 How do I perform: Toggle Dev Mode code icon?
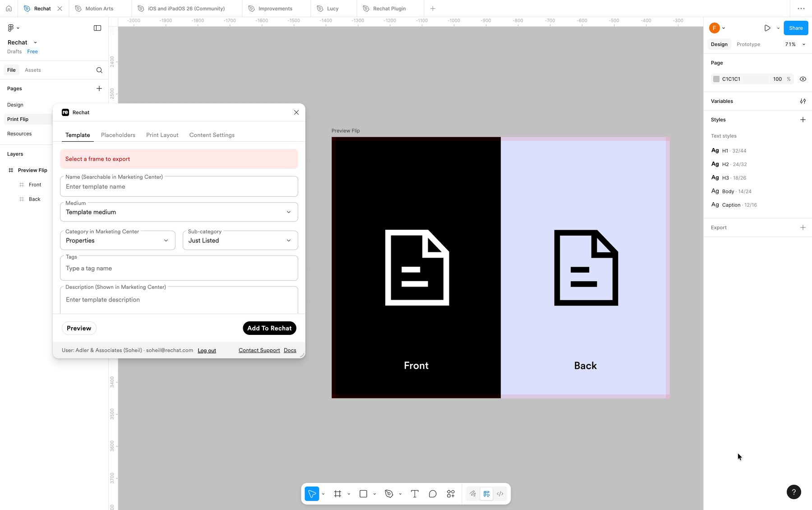[500, 494]
